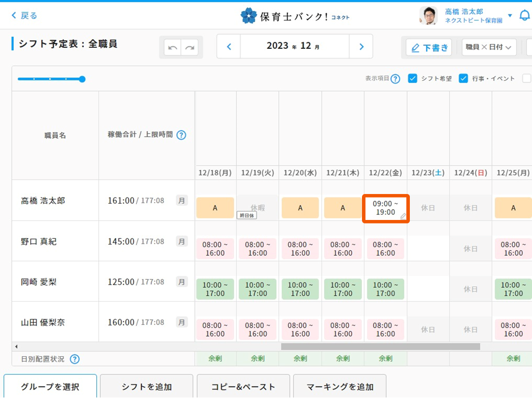Click help icon beside 稼働合計 / 上限時間
Screen dimensions: 532x399
181,135
